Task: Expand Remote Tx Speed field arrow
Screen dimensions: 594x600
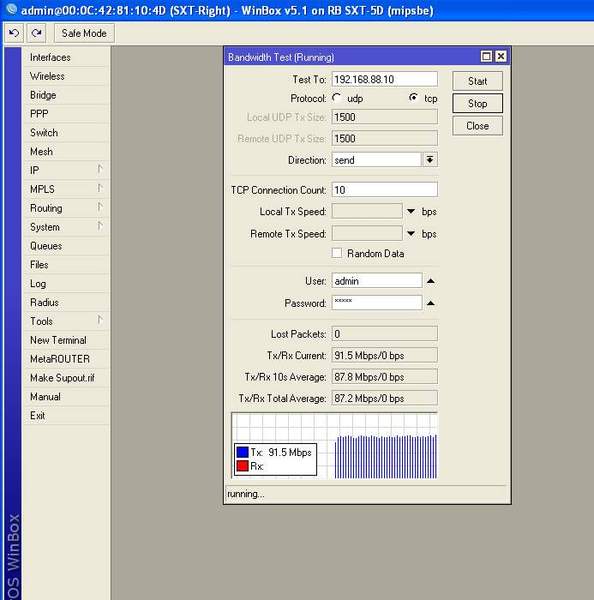Action: coord(411,233)
